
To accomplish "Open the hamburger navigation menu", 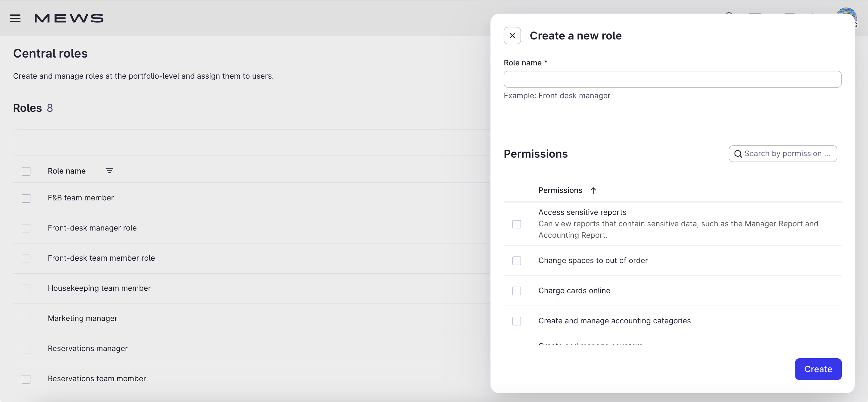I will pos(15,18).
